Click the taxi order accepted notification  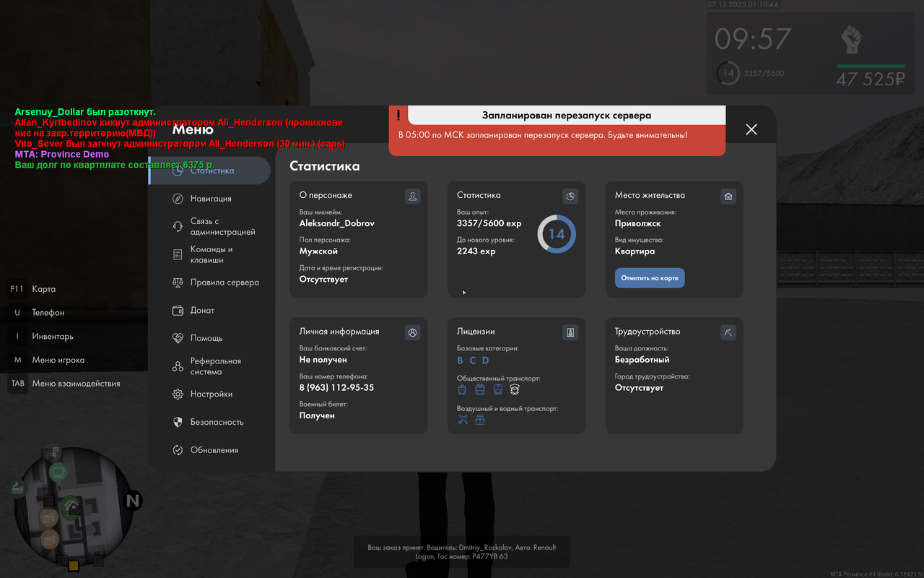pos(462,552)
